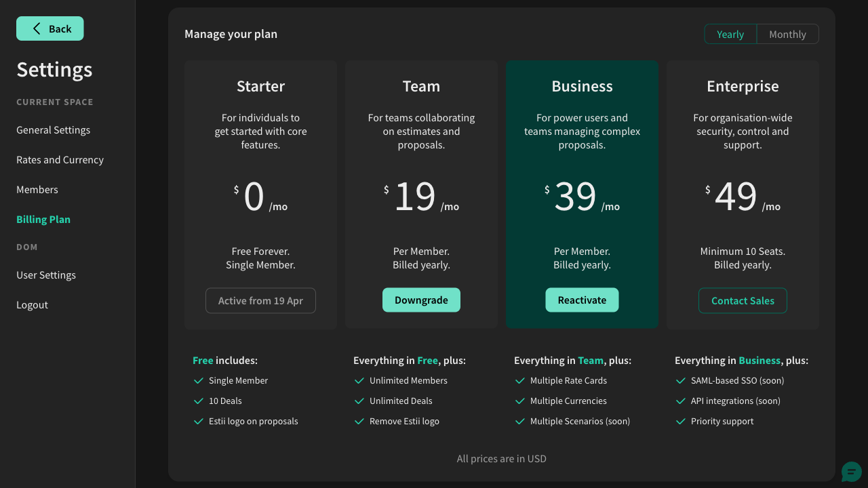Click the checkmark beside Unlimited Members
868x488 pixels.
359,381
